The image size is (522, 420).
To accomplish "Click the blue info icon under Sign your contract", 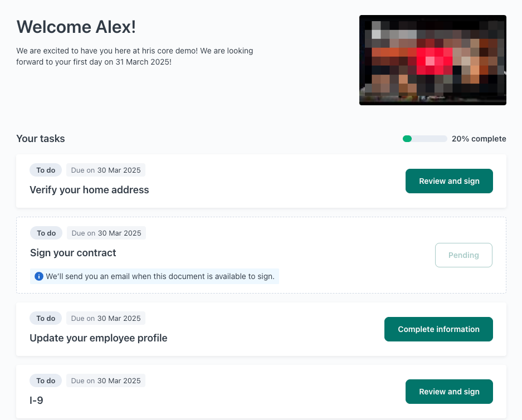I will tap(39, 276).
